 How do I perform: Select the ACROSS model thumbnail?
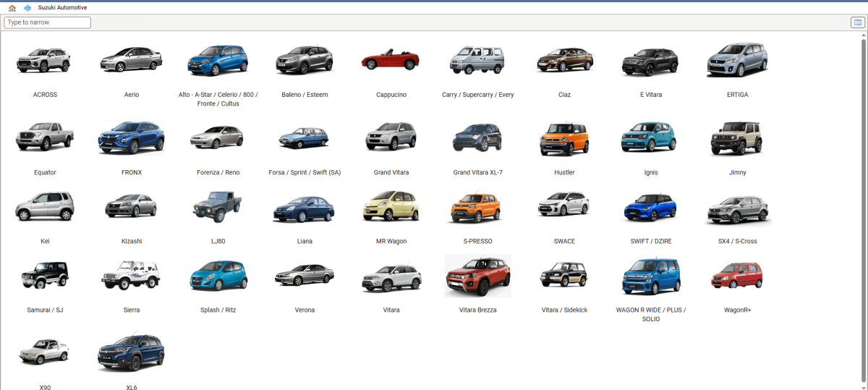[44, 61]
